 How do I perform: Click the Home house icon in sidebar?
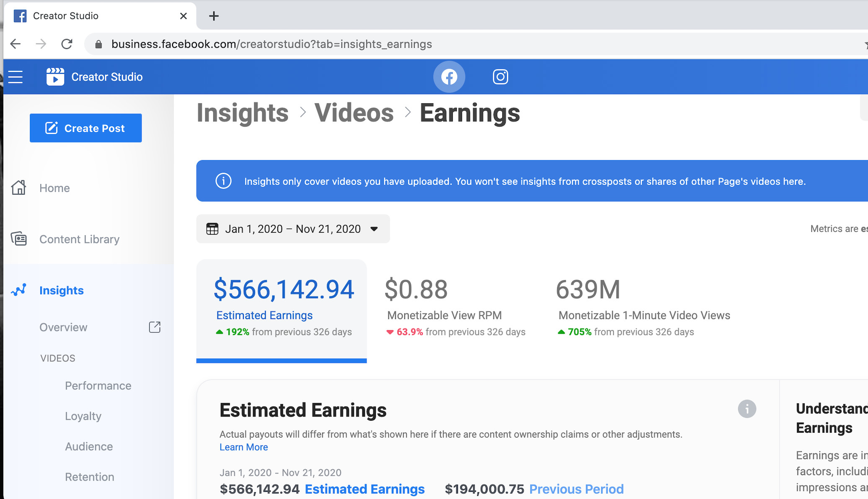pyautogui.click(x=18, y=188)
